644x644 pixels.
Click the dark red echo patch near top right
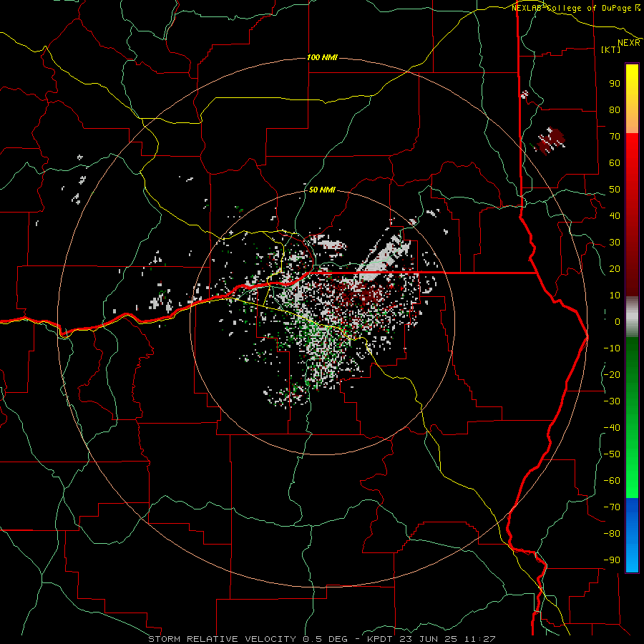pyautogui.click(x=550, y=141)
